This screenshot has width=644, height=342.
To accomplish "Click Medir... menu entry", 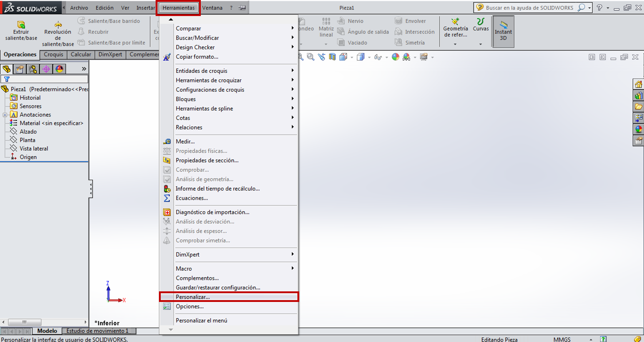I will tap(229, 141).
